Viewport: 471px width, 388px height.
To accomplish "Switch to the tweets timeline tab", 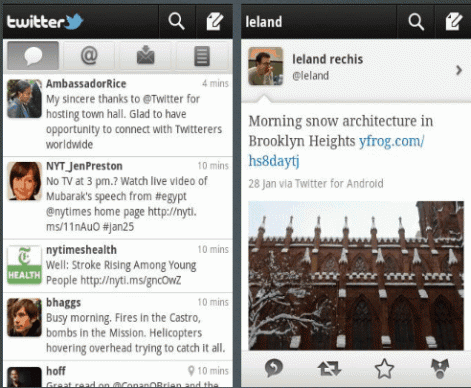I will (33, 56).
